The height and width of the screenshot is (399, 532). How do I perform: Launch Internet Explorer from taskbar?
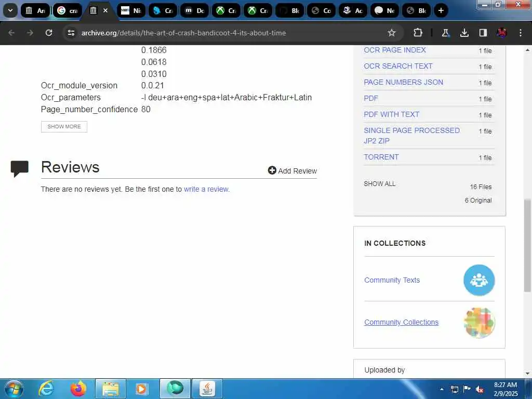[x=46, y=389]
